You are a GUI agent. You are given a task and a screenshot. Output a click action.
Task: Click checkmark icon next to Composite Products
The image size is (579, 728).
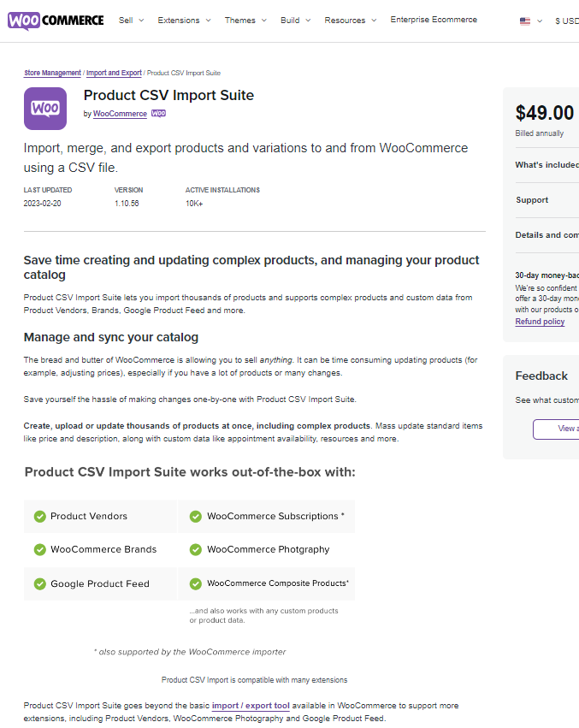coord(196,583)
